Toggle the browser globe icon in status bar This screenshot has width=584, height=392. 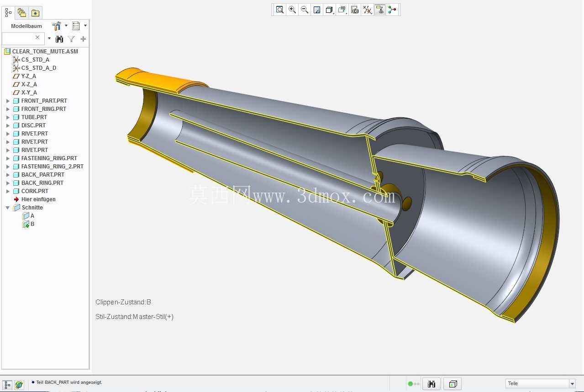click(x=19, y=385)
